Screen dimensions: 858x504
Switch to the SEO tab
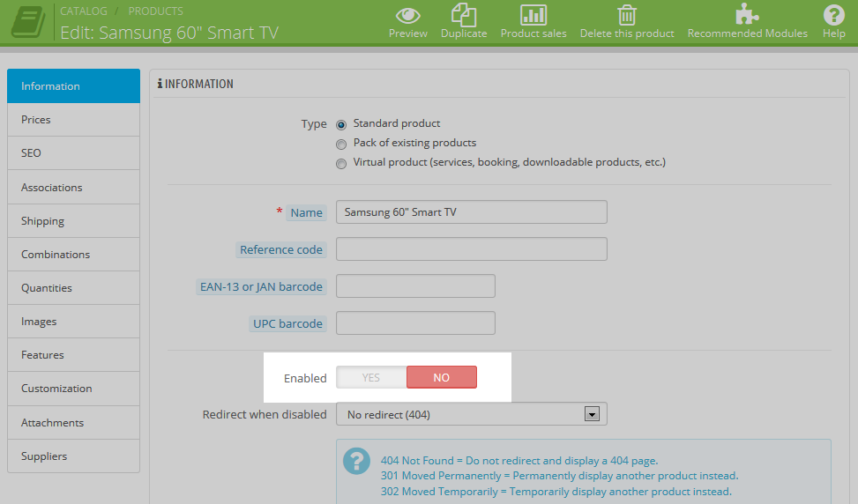pyautogui.click(x=73, y=153)
